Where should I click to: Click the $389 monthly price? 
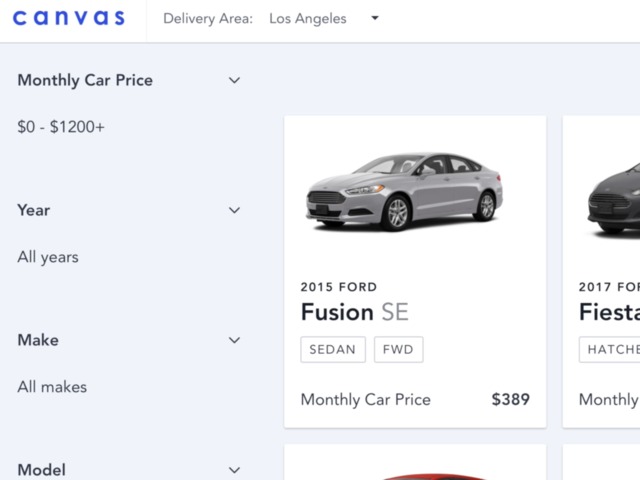click(510, 399)
